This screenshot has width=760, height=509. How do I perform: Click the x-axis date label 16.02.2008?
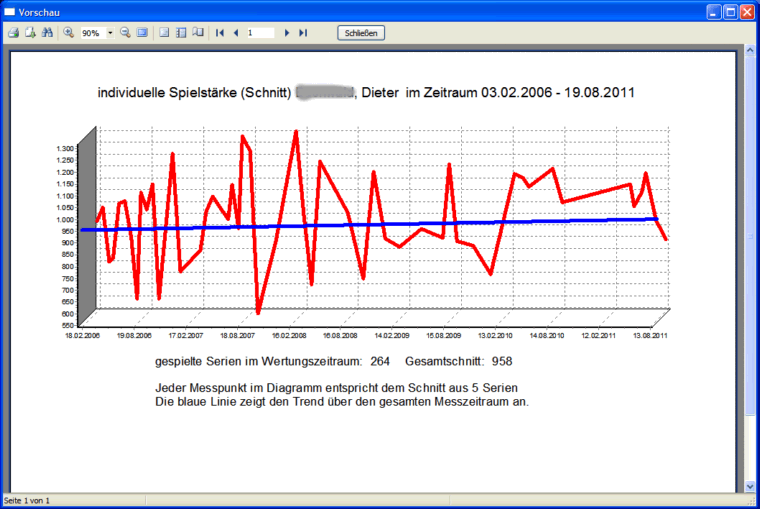click(289, 335)
